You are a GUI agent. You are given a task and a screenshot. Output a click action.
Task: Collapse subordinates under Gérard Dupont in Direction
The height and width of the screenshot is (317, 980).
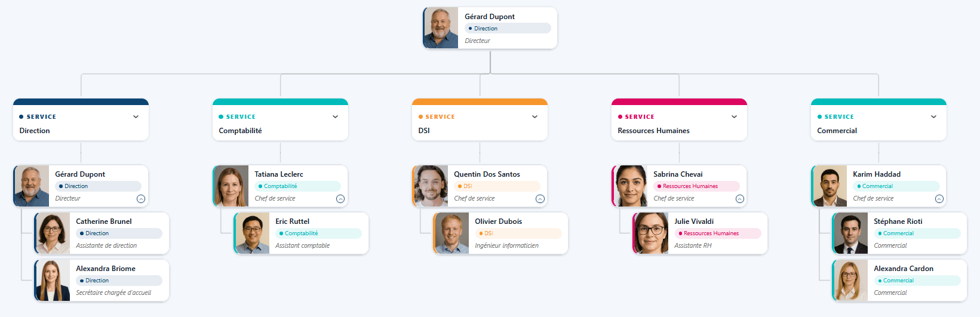click(x=141, y=199)
